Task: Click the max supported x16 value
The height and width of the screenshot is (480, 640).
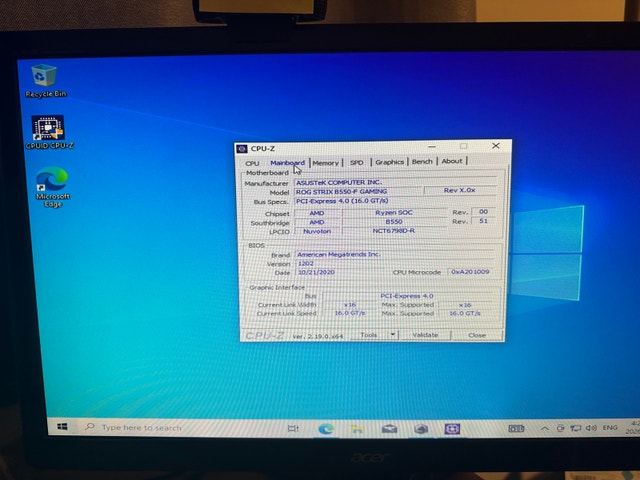Action: pyautogui.click(x=465, y=305)
